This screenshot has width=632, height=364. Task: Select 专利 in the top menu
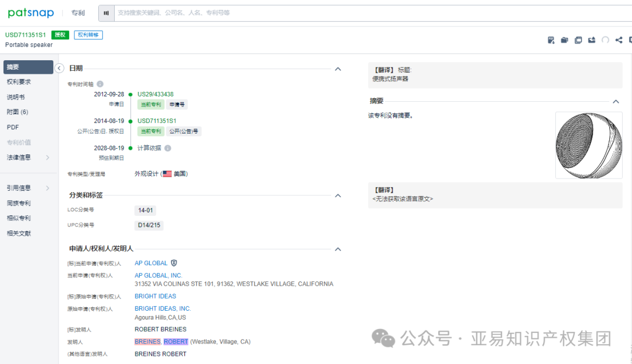(x=78, y=13)
